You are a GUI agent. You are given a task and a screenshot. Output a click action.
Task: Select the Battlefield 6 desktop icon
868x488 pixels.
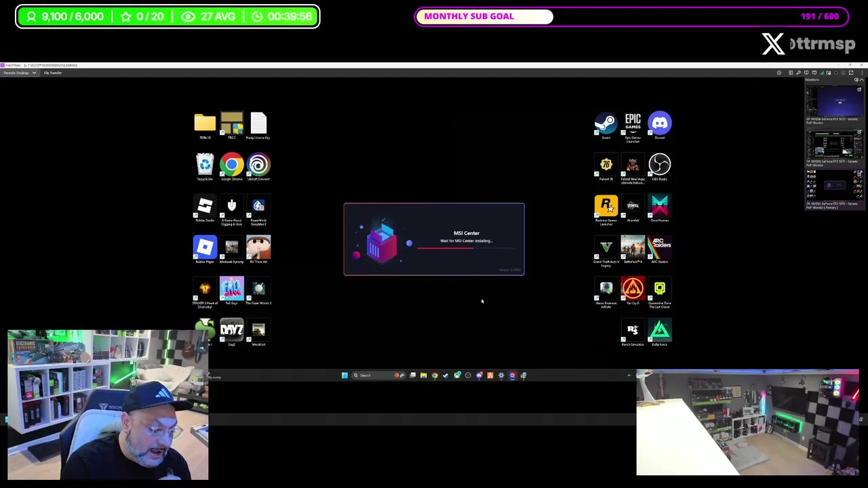tap(633, 250)
